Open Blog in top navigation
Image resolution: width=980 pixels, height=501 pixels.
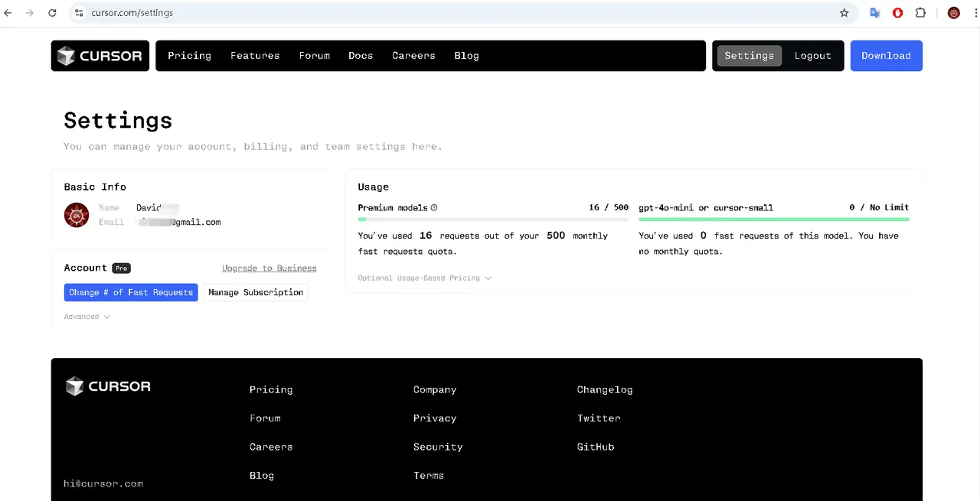coord(466,56)
